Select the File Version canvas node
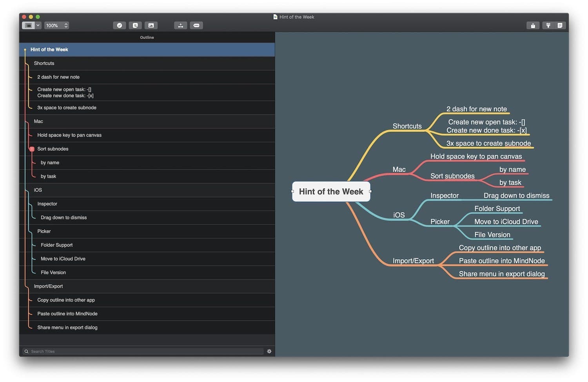 (492, 235)
